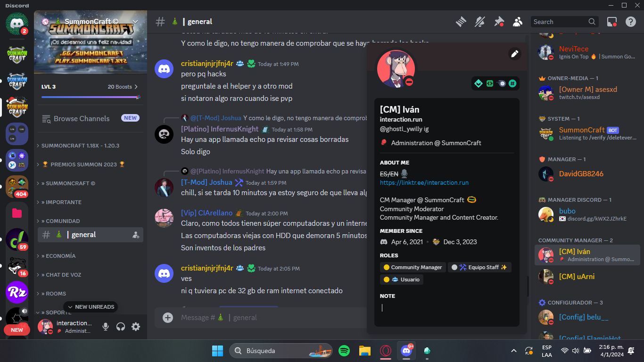Image resolution: width=644 pixels, height=362 pixels.
Task: Open purple Rz server icon
Action: [17, 292]
